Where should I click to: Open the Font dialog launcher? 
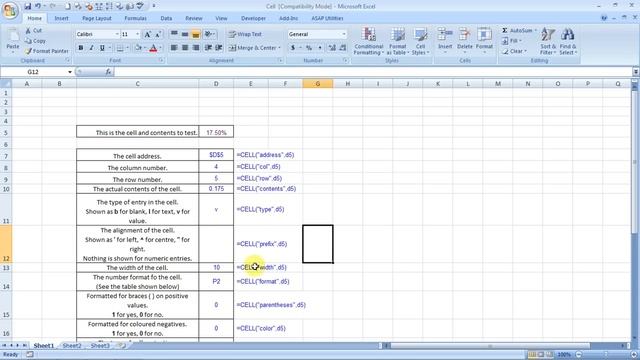pyautogui.click(x=161, y=60)
